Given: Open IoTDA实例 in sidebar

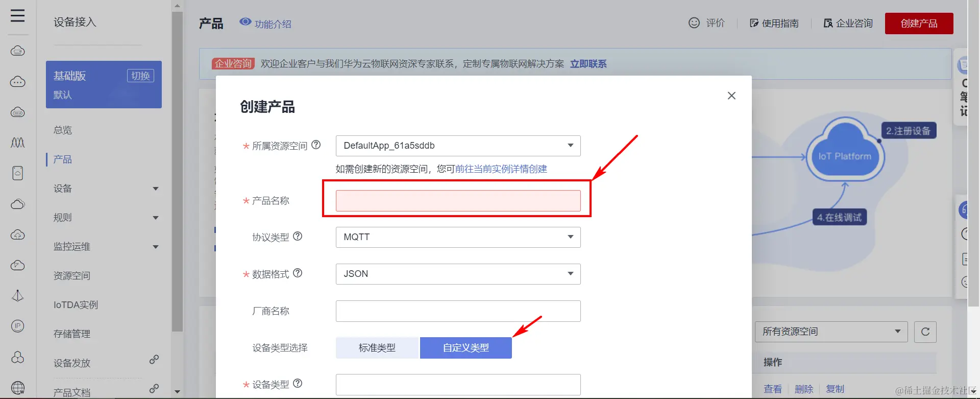Looking at the screenshot, I should [x=76, y=305].
